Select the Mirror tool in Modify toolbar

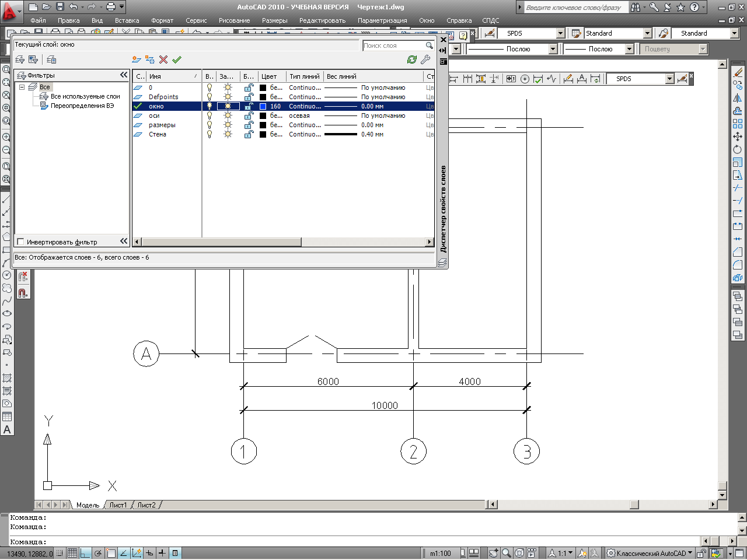click(x=738, y=99)
